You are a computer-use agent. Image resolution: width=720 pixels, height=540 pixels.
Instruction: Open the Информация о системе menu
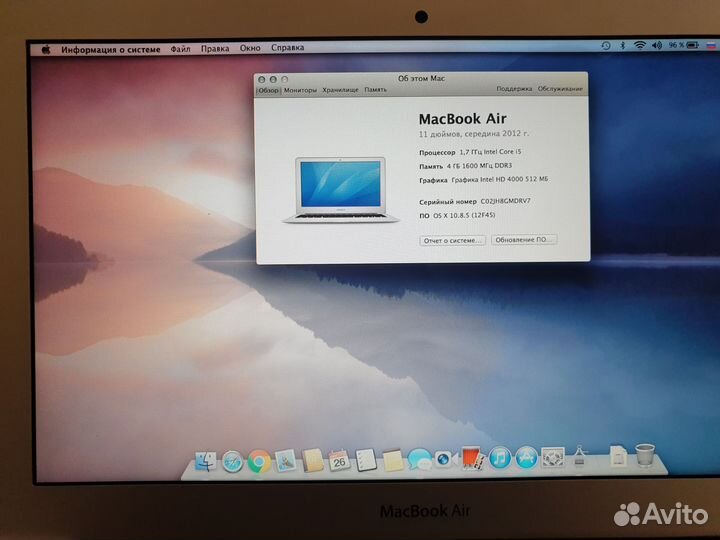[111, 49]
